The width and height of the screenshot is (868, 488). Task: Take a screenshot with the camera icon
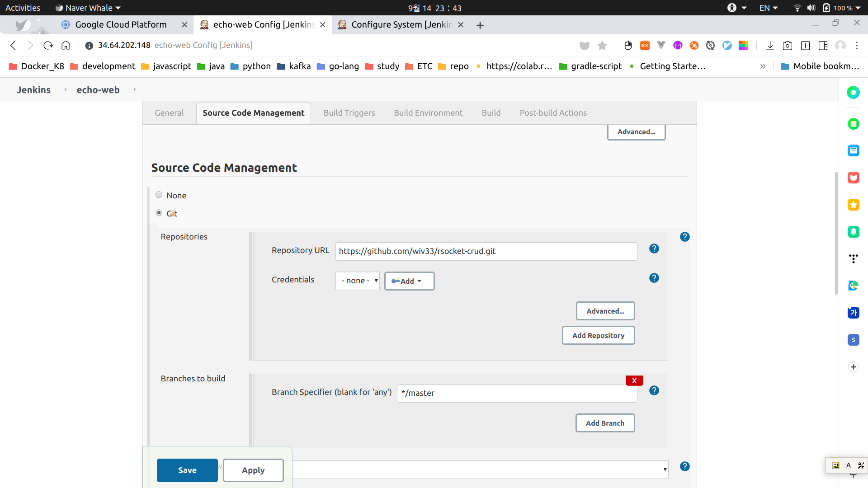point(787,45)
